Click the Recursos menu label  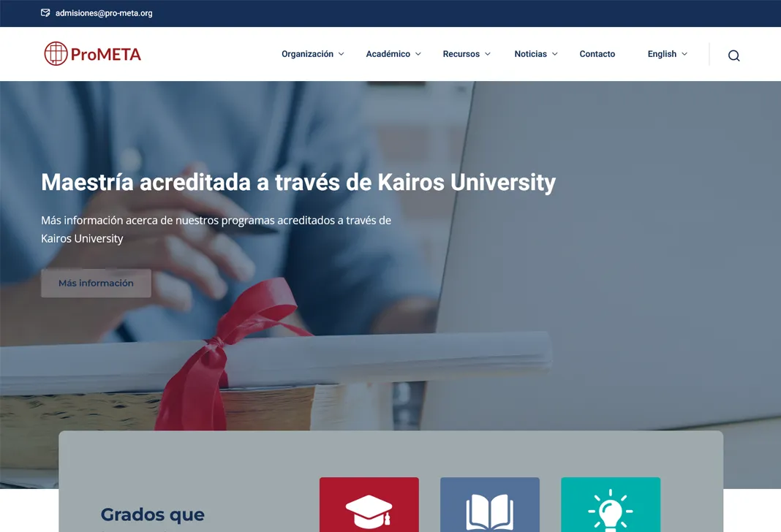tap(461, 54)
